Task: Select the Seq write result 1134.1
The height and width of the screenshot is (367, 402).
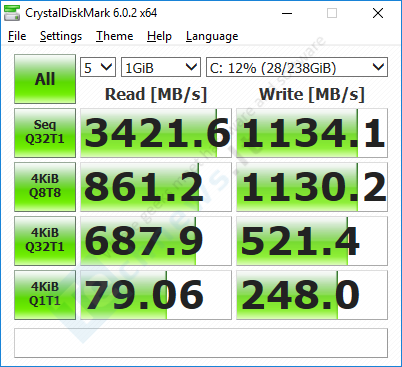Action: coord(312,133)
